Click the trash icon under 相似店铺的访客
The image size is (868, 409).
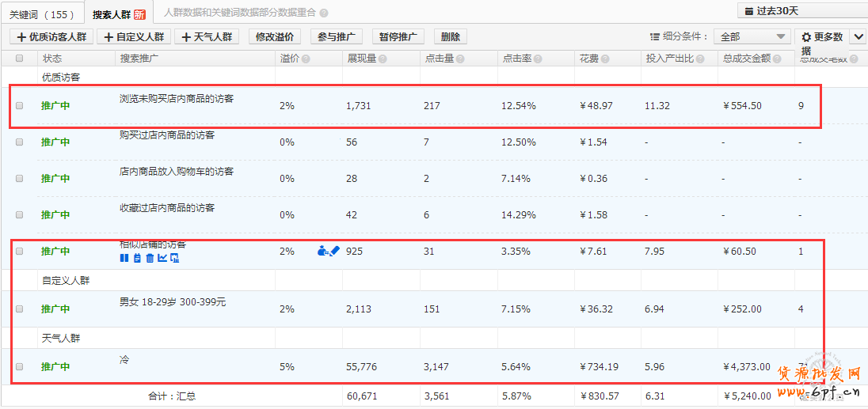(x=150, y=258)
